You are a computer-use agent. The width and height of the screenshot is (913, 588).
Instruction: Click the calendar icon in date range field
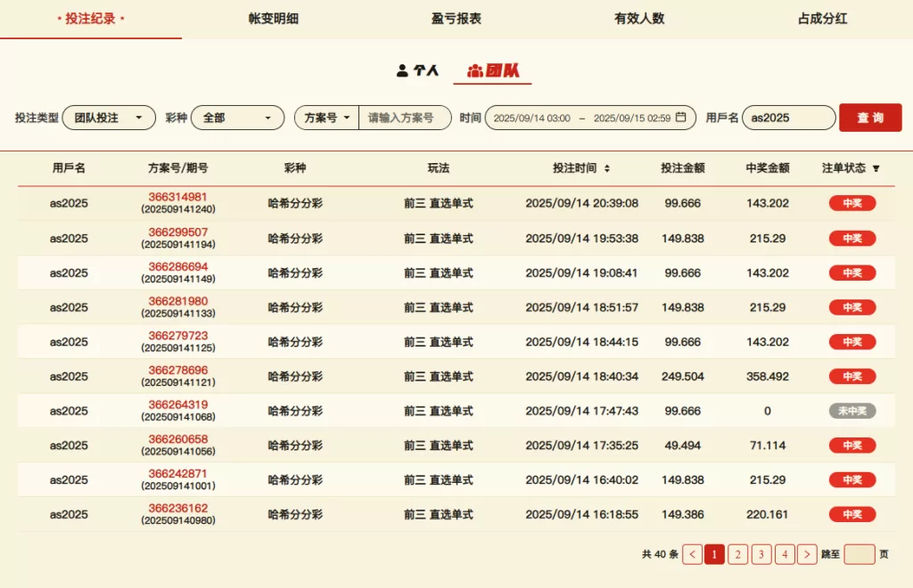click(681, 118)
